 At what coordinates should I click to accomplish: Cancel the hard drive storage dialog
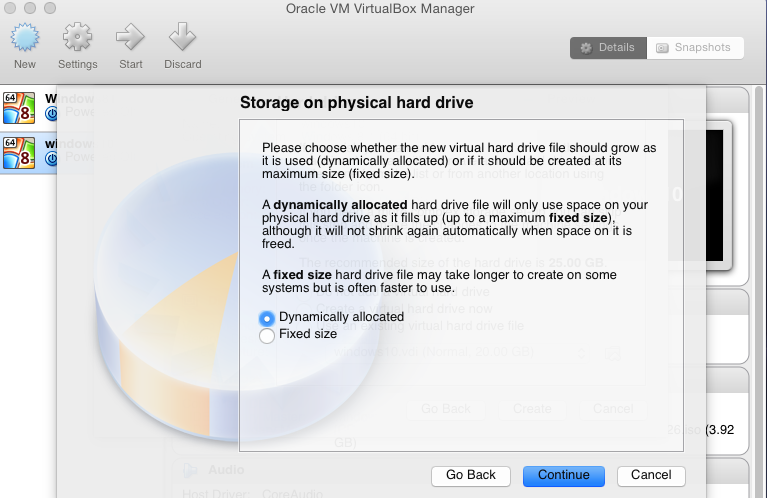(x=651, y=475)
